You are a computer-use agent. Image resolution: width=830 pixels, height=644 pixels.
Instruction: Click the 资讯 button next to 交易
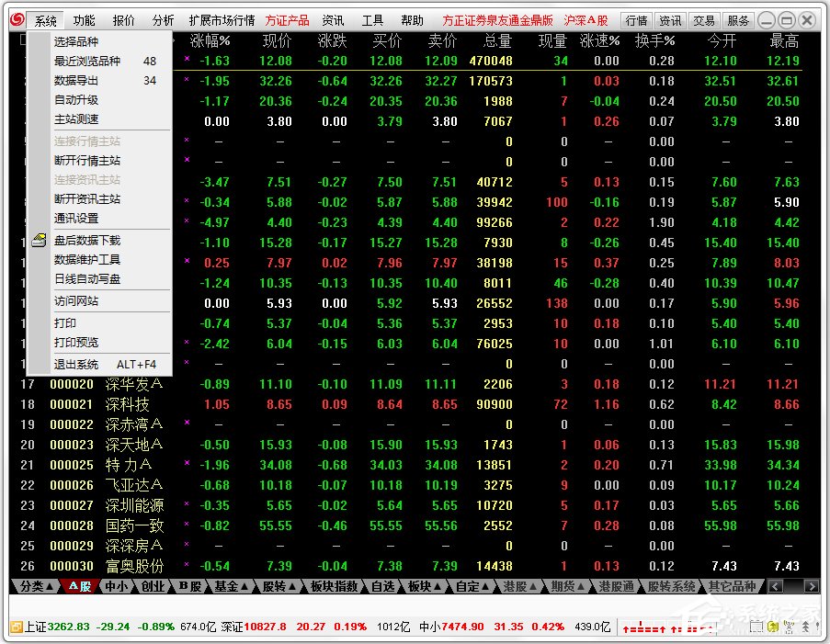670,20
